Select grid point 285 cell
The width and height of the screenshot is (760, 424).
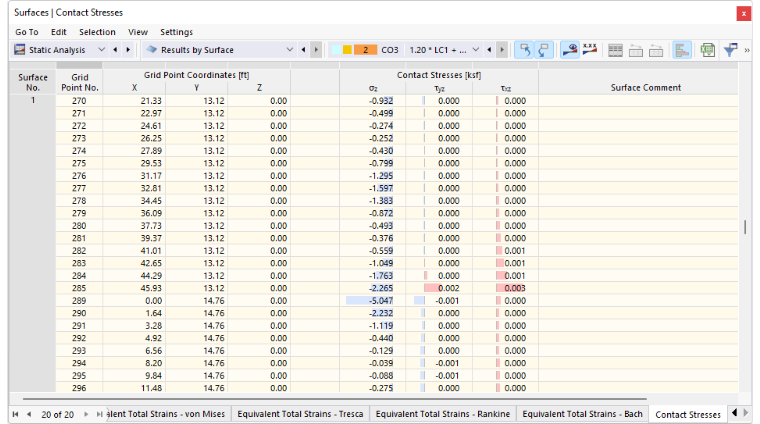pyautogui.click(x=79, y=288)
